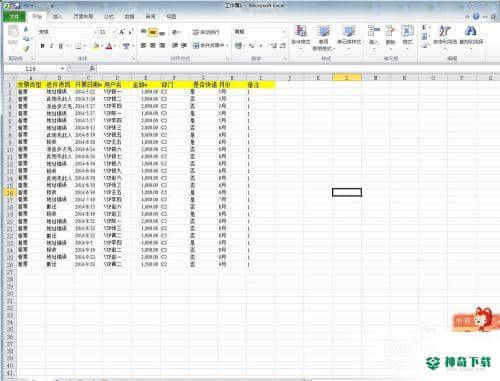Click the percent style icon

click(252, 45)
